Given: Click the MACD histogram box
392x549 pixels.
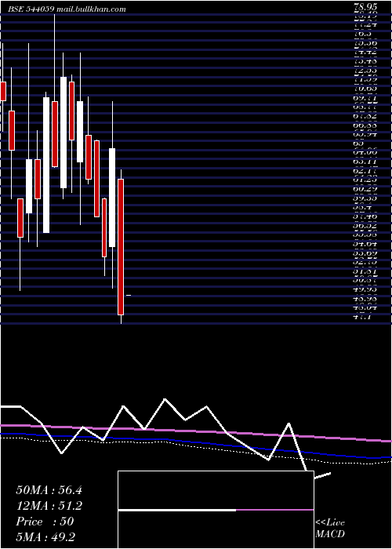Looking at the screenshot, I should click(x=216, y=510).
